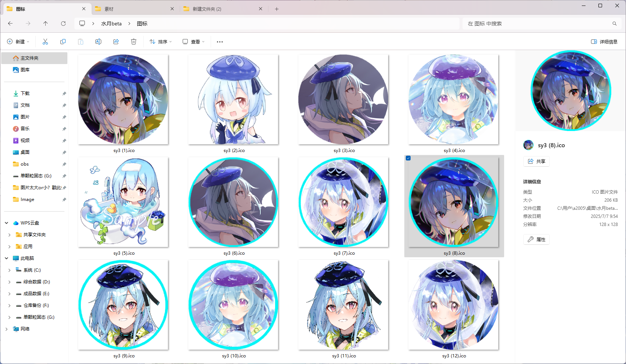Click the Rename icon in toolbar
The image size is (626, 364).
point(98,42)
